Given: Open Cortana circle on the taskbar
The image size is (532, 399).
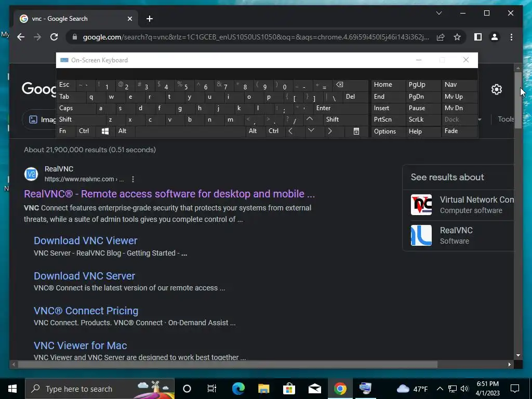Looking at the screenshot, I should click(x=187, y=389).
